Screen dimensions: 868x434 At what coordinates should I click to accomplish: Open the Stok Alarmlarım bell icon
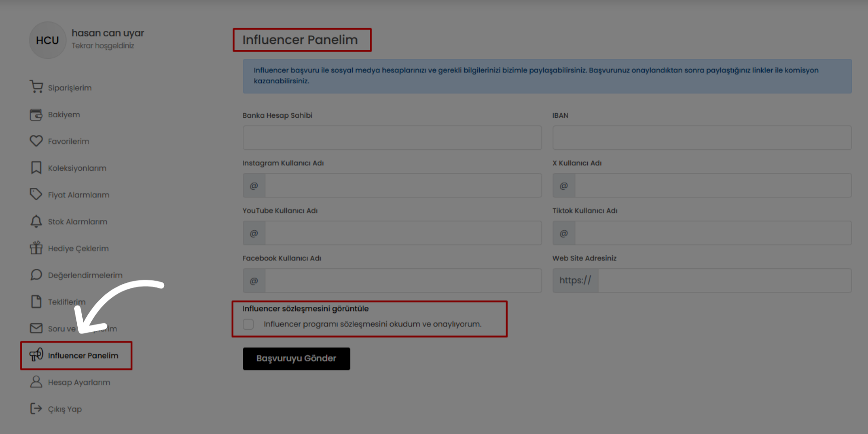click(36, 221)
